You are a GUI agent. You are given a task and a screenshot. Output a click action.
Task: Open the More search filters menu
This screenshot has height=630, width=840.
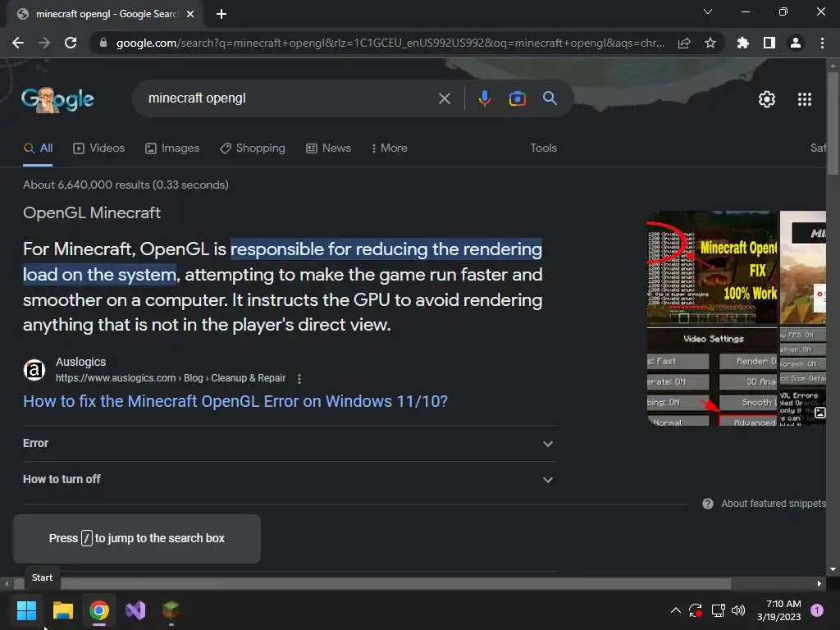coord(390,148)
